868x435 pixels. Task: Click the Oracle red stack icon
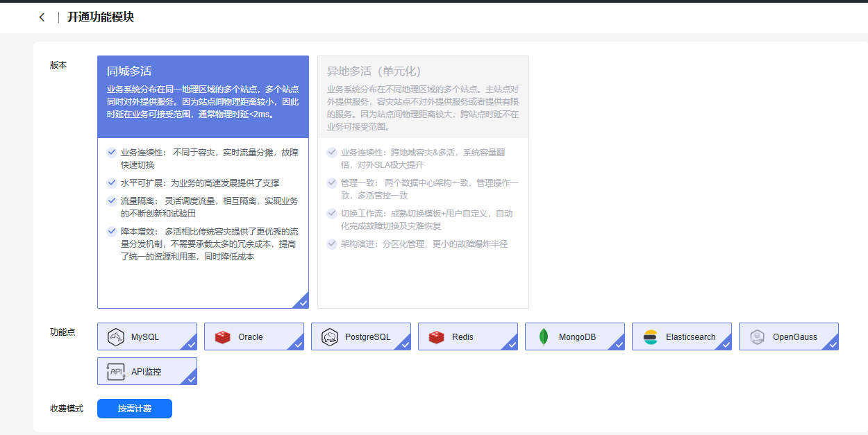222,337
